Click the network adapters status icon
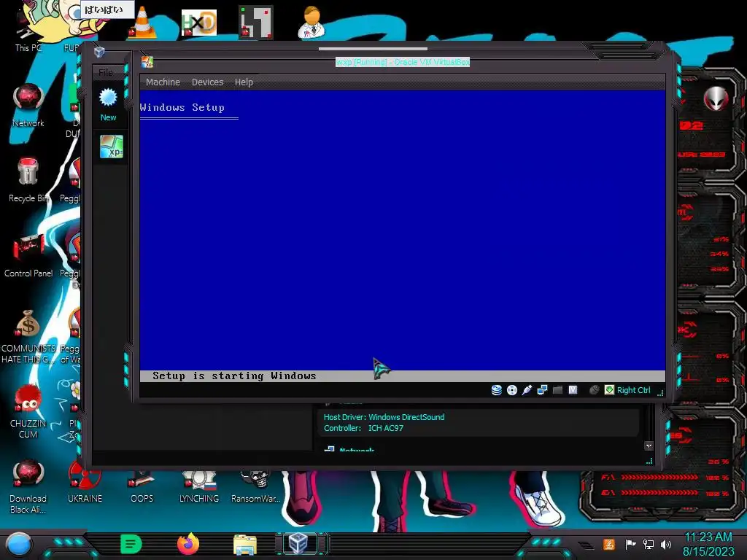 click(x=542, y=390)
